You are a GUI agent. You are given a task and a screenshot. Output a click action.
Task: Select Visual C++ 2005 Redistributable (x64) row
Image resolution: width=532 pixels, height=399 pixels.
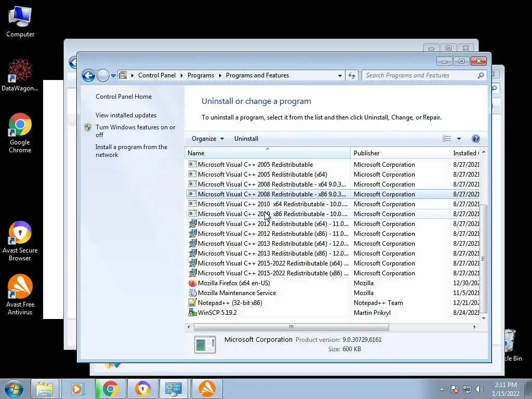[333, 175]
